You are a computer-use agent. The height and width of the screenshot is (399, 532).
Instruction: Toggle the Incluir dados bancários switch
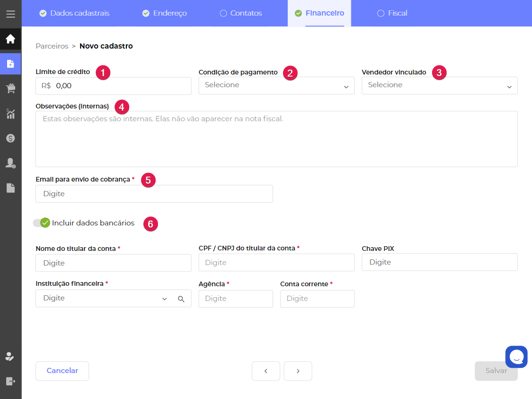click(41, 223)
